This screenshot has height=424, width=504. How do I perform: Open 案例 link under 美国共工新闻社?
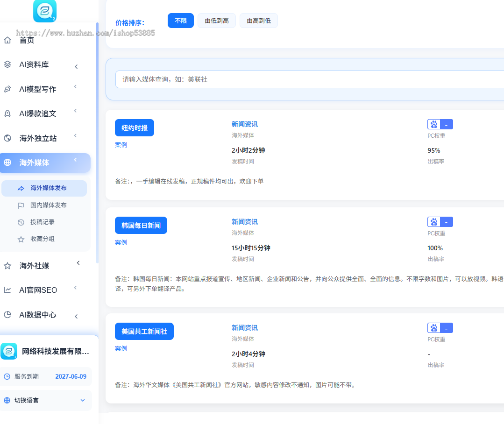coord(121,348)
